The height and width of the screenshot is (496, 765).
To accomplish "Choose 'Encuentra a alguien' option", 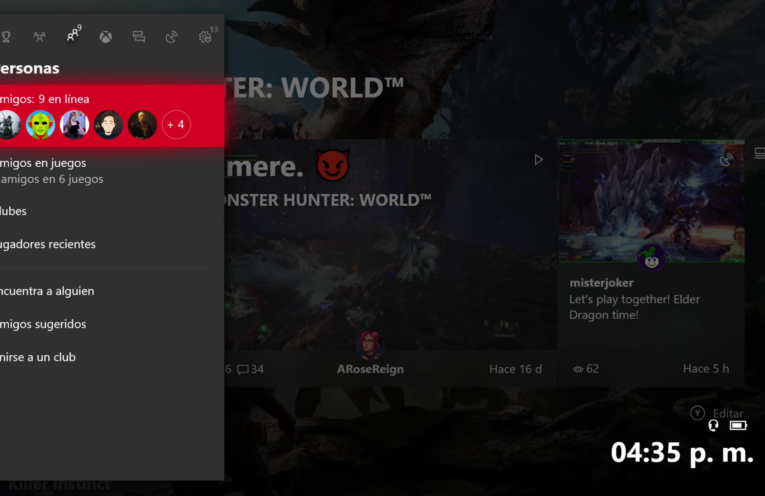I will click(x=48, y=291).
